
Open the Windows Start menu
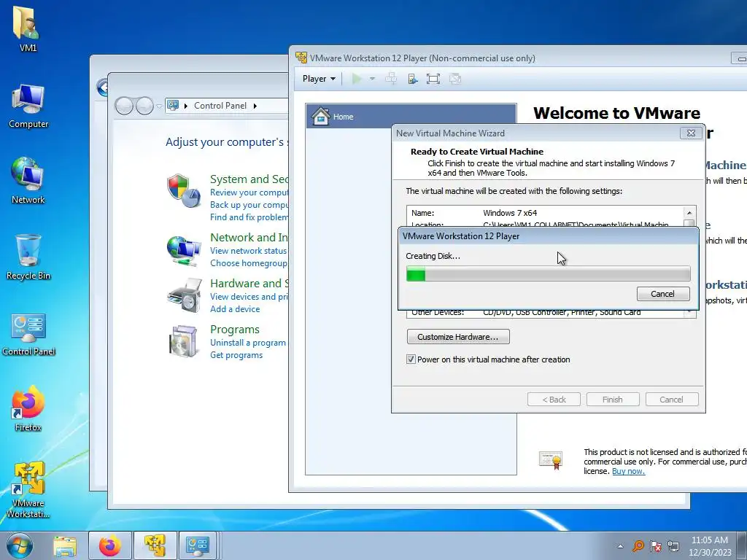coord(20,545)
